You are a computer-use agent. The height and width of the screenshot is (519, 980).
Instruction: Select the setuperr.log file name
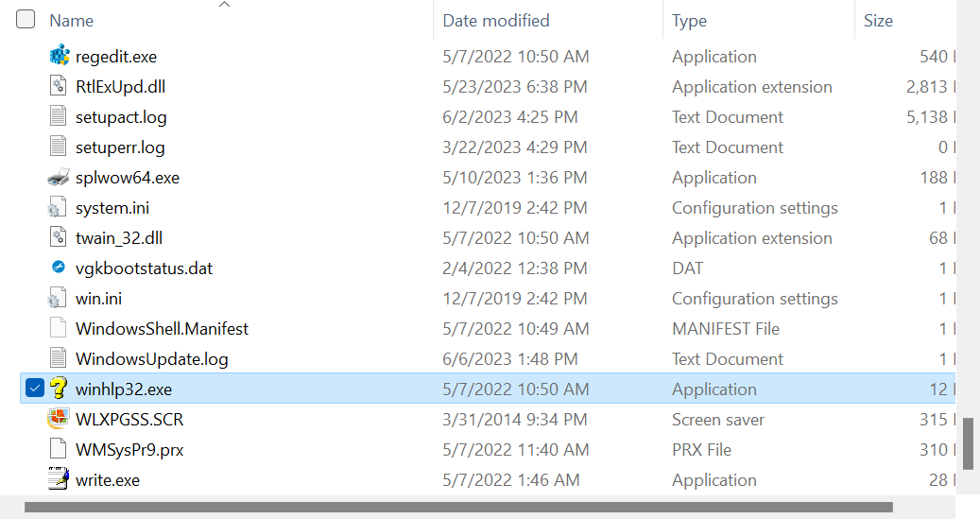[x=121, y=147]
